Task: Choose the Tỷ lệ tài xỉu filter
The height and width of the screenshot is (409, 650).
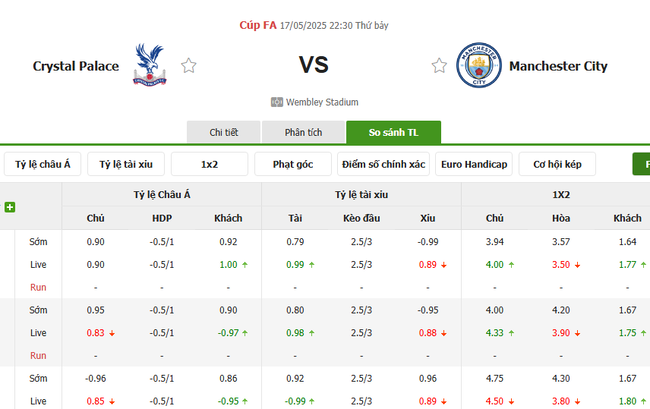Action: [126, 164]
